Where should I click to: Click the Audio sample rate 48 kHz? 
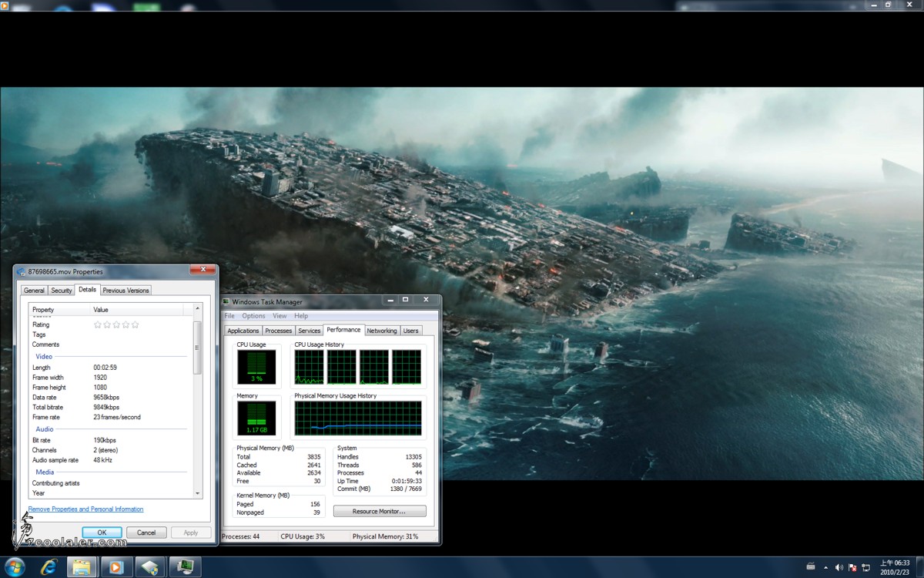point(103,460)
